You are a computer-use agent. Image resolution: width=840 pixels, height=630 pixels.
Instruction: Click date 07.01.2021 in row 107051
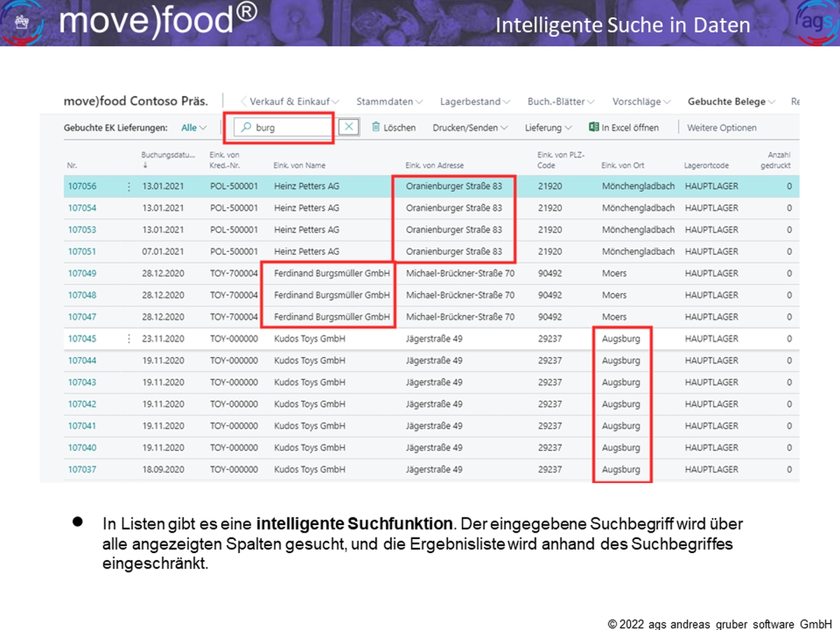coord(163,252)
